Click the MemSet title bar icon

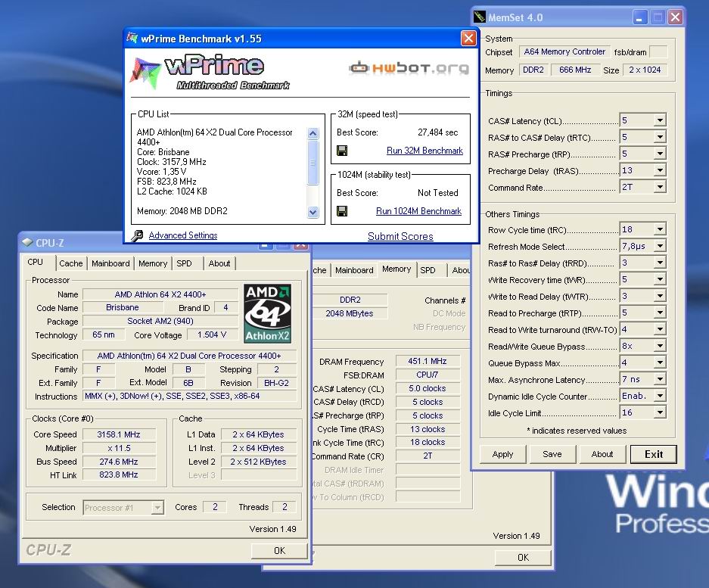pyautogui.click(x=479, y=17)
